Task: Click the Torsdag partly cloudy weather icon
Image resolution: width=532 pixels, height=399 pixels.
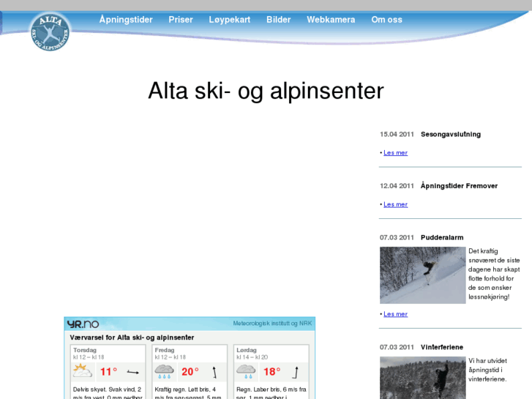Action: 83,371
